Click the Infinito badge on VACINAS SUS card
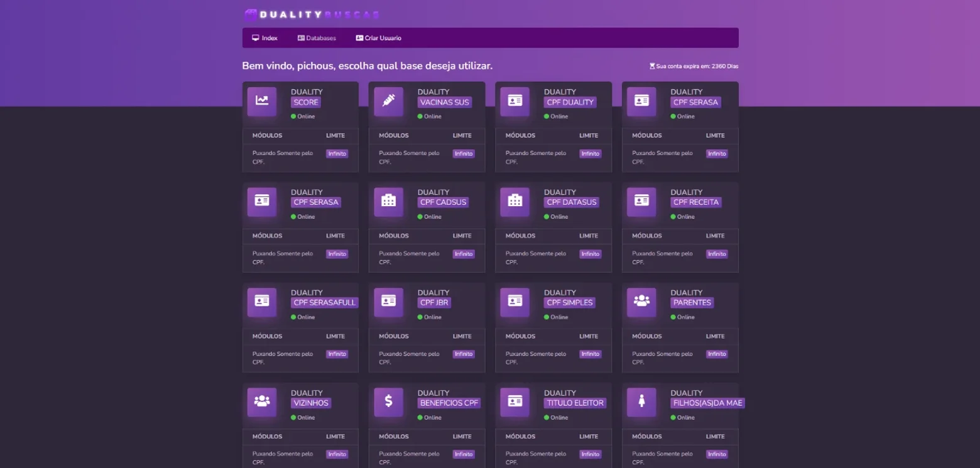 coord(464,154)
